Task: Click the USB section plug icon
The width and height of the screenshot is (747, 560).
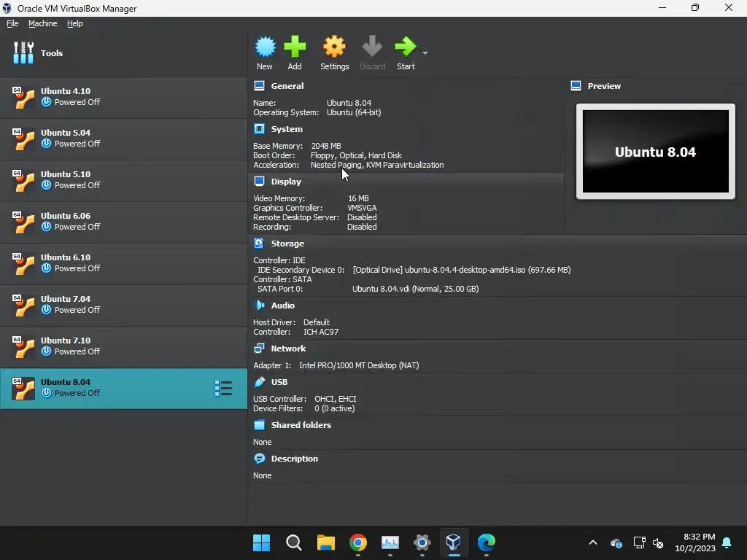Action: pyautogui.click(x=259, y=382)
